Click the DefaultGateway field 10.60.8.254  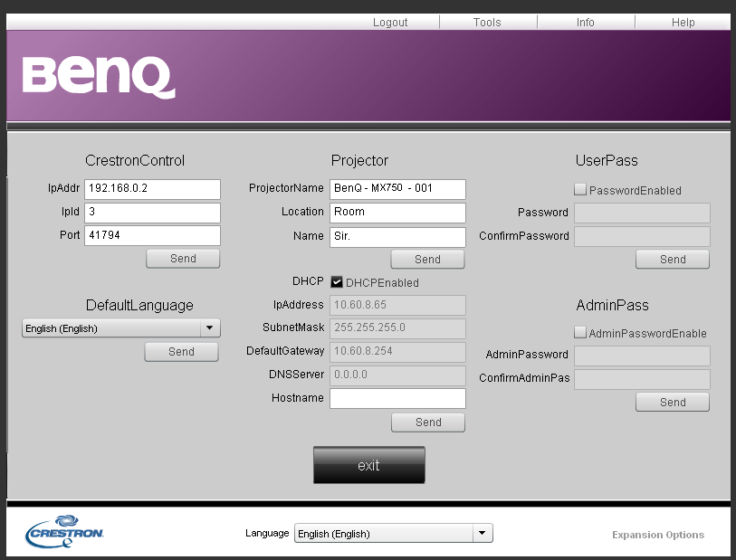pos(397,352)
